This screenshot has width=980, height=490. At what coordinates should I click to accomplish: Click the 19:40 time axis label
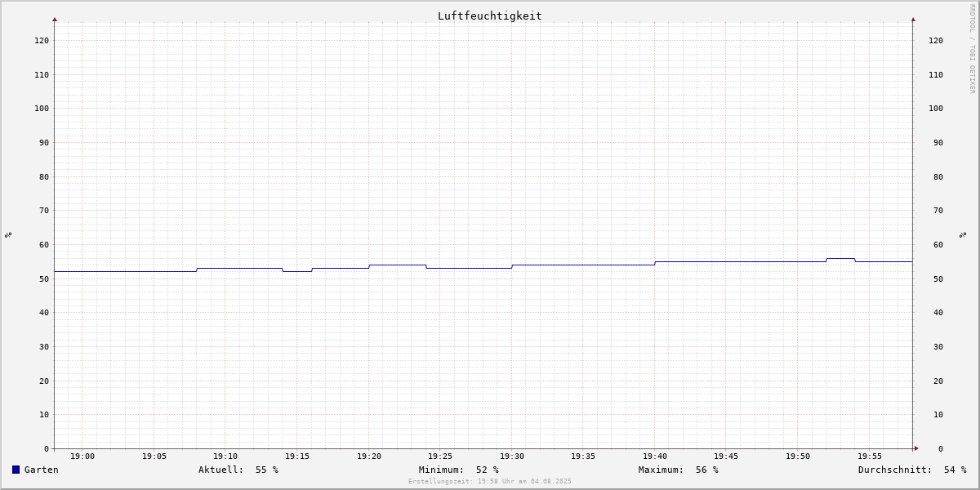[x=655, y=457]
